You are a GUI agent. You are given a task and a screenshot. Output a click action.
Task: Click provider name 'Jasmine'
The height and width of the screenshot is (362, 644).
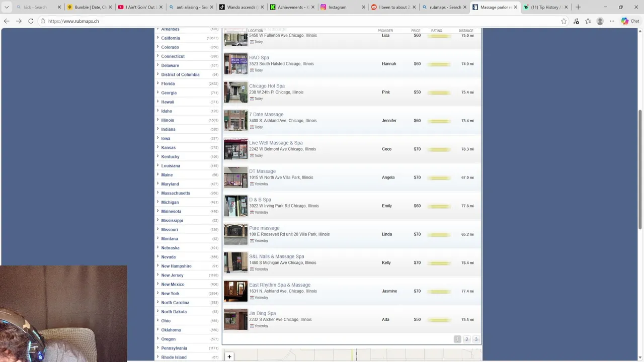(x=389, y=291)
